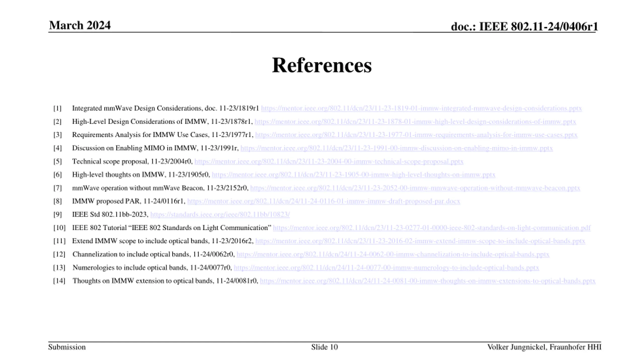Open the 11-23-1819-01 integrated mmWave design considerations link
This screenshot has height=362, width=644.
421,108
